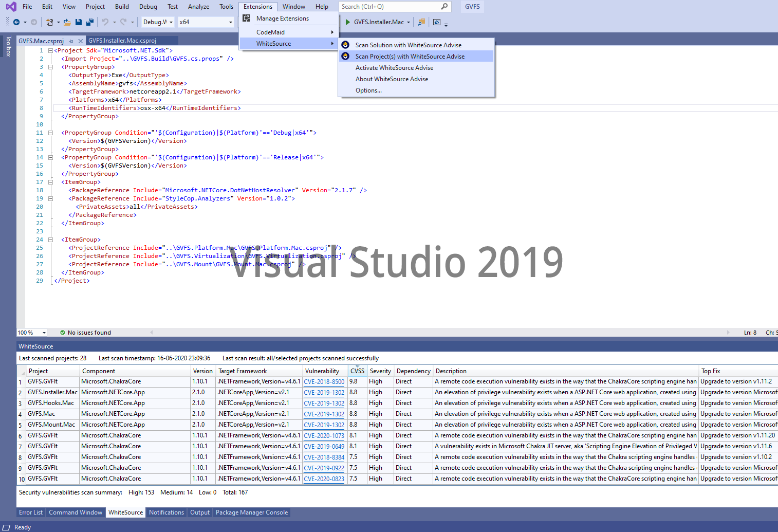Open the toolbar overflow options arrow
The image size is (778, 532).
(x=446, y=24)
